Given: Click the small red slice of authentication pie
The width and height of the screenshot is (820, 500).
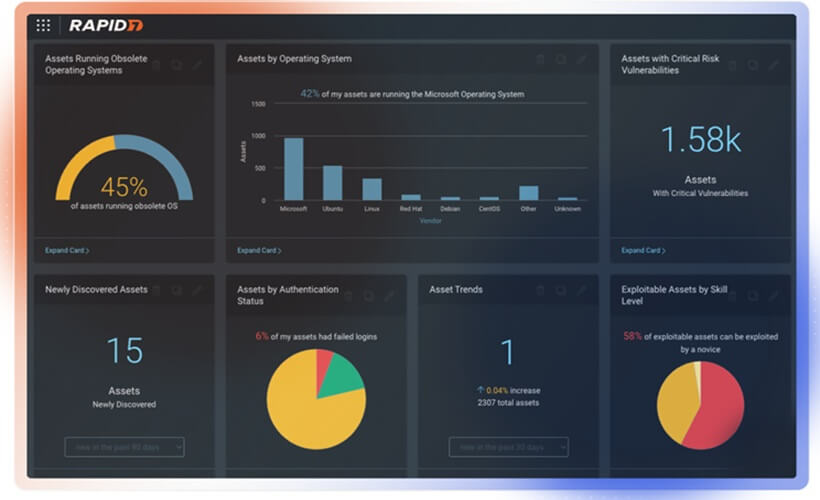Looking at the screenshot, I should tap(323, 366).
